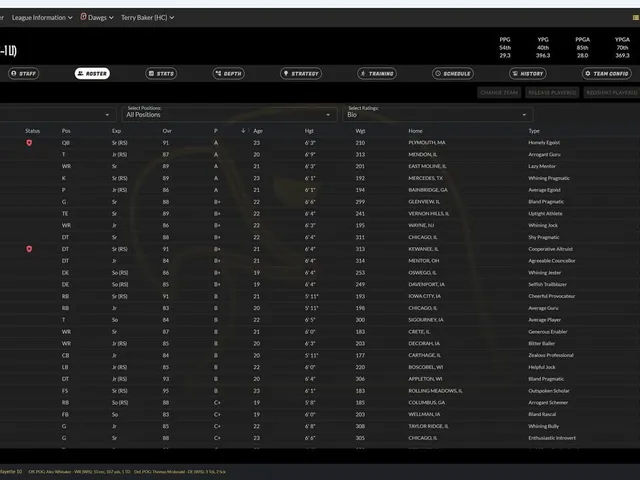Screen dimensions: 640x480
Task: Click the red status shield on Kewanee DT row
Action: pos(29,249)
